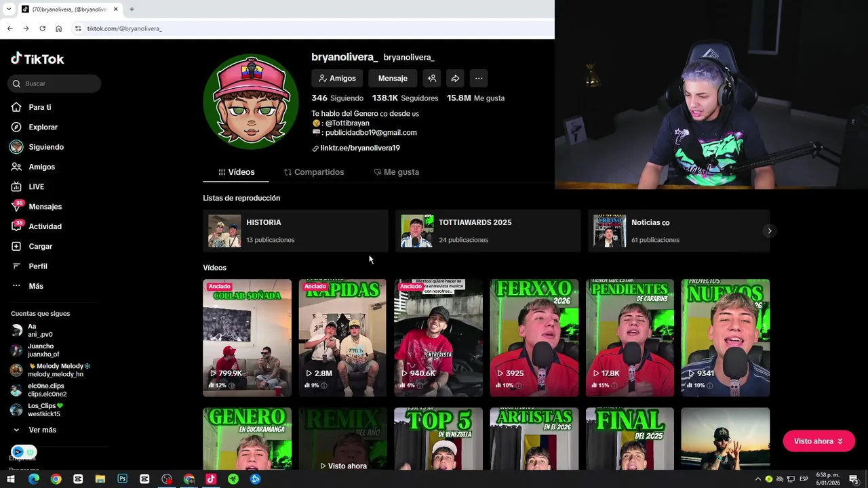868x488 pixels.
Task: Click browser back arrow
Action: pyautogui.click(x=9, y=28)
